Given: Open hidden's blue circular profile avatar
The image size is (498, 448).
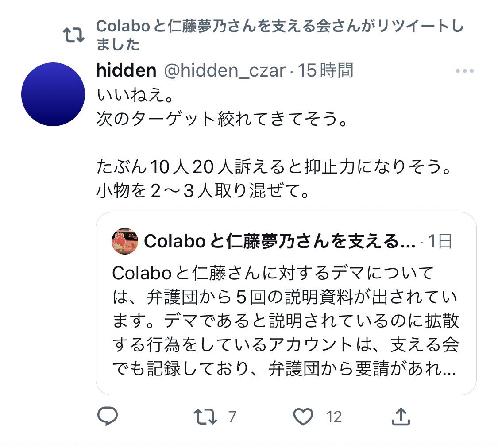Looking at the screenshot, I should [53, 94].
